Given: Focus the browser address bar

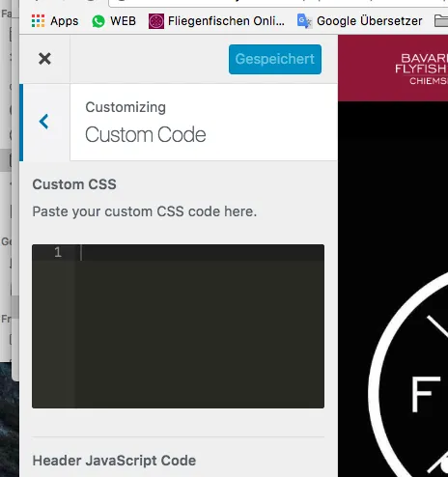Looking at the screenshot, I should pyautogui.click(x=278, y=3).
